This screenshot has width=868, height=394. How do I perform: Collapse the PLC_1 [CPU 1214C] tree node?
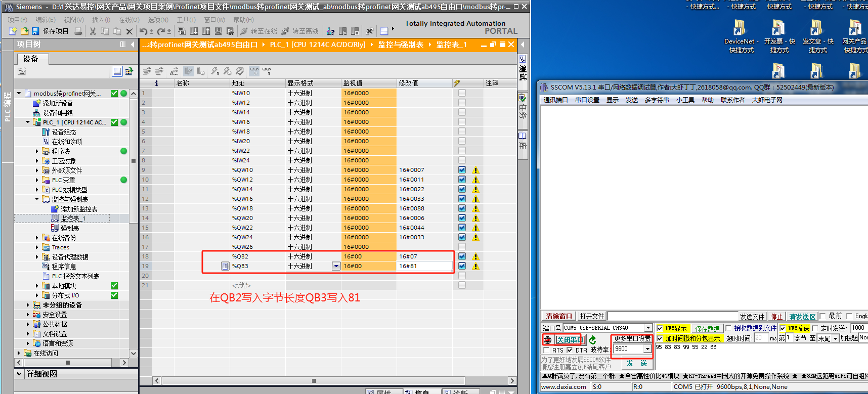[x=28, y=122]
